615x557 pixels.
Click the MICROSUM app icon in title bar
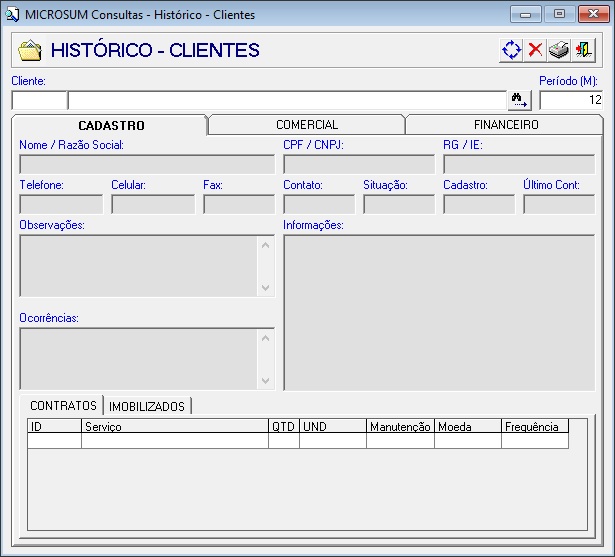click(x=12, y=15)
